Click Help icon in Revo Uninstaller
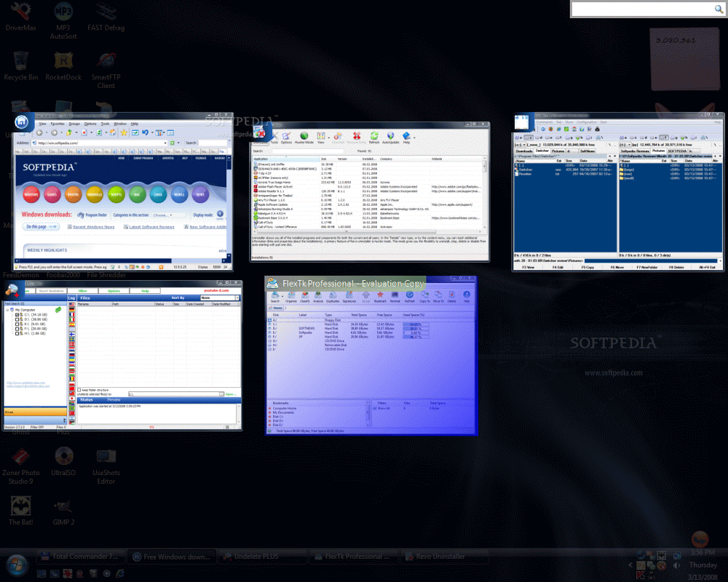Image resolution: width=728 pixels, height=582 pixels. click(406, 137)
